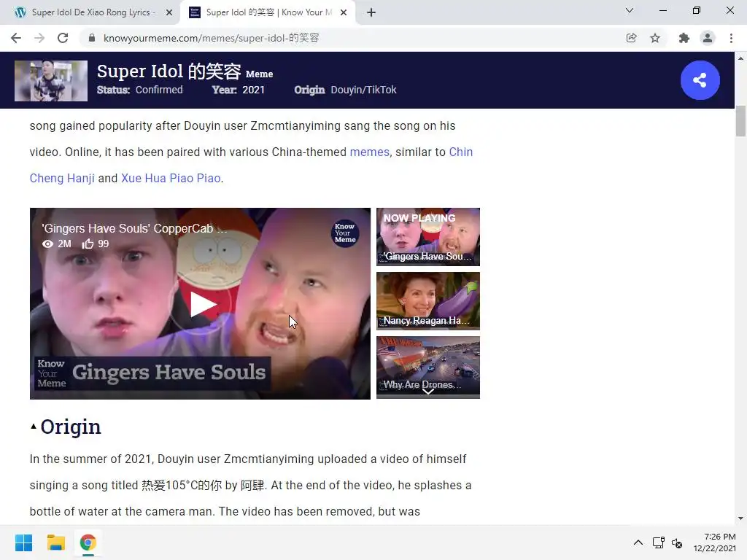Select the Now Playing Gingers Have Souls thumbnail
This screenshot has height=560, width=747.
tap(427, 237)
